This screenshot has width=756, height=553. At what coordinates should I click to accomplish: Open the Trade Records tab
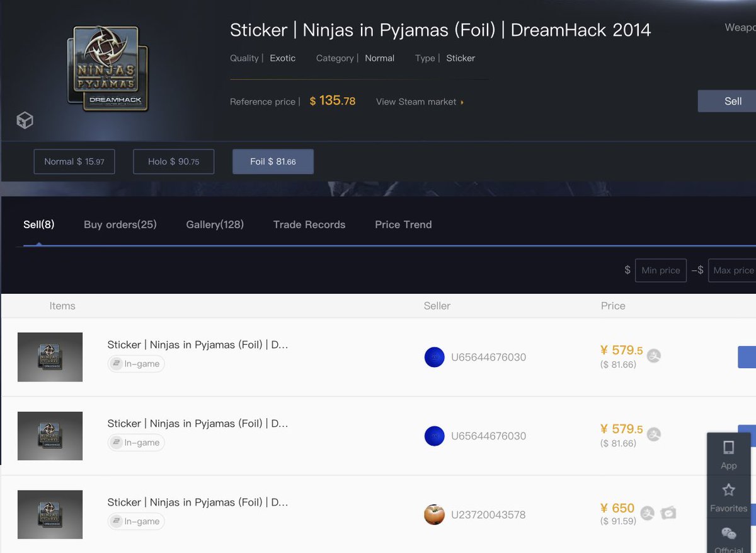tap(309, 224)
